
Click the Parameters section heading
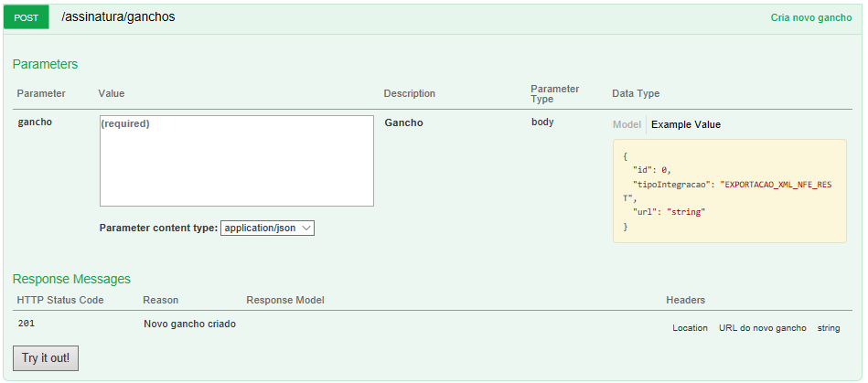(45, 64)
